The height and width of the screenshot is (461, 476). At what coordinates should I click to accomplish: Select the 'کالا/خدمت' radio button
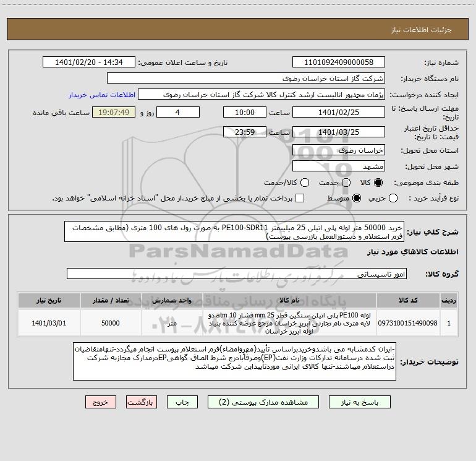305,183
